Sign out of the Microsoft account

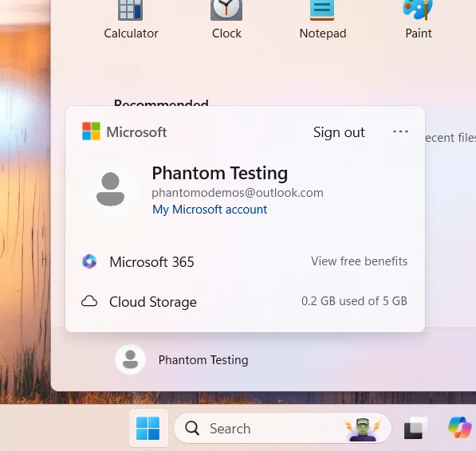(x=339, y=132)
